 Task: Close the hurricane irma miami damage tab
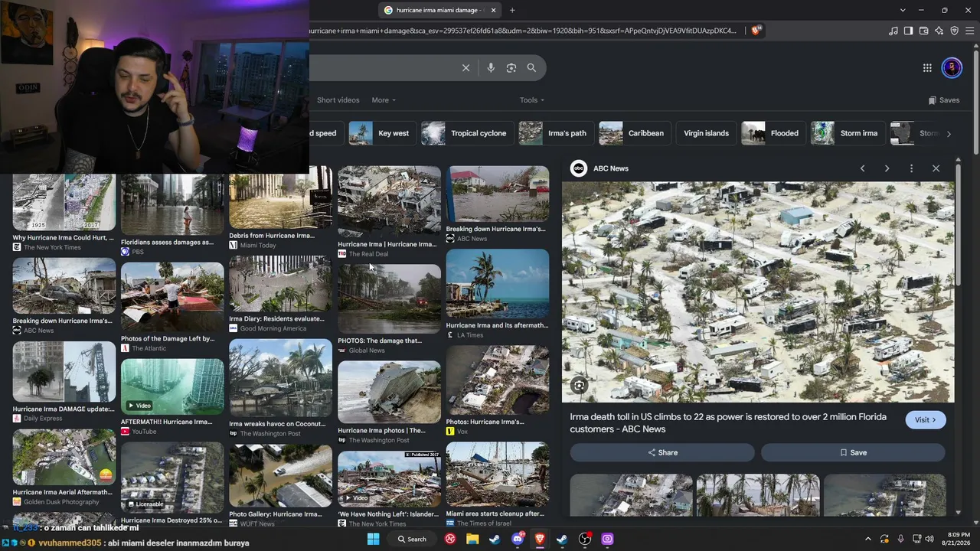[494, 10]
